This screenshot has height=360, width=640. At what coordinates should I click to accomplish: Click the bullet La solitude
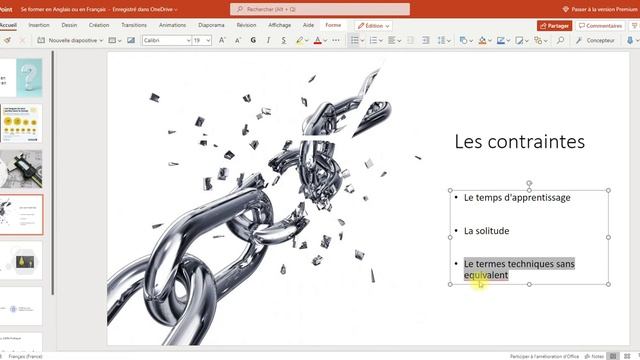click(x=487, y=231)
